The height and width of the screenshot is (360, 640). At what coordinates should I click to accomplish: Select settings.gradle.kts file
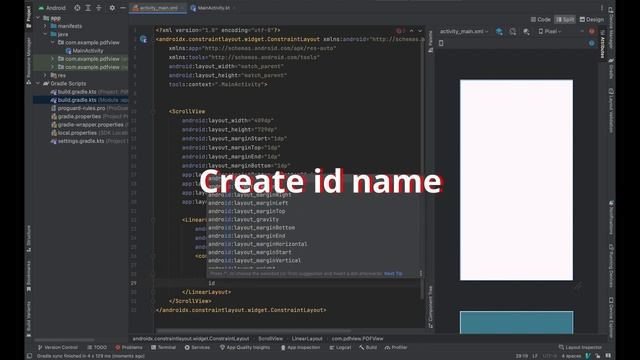[89, 141]
